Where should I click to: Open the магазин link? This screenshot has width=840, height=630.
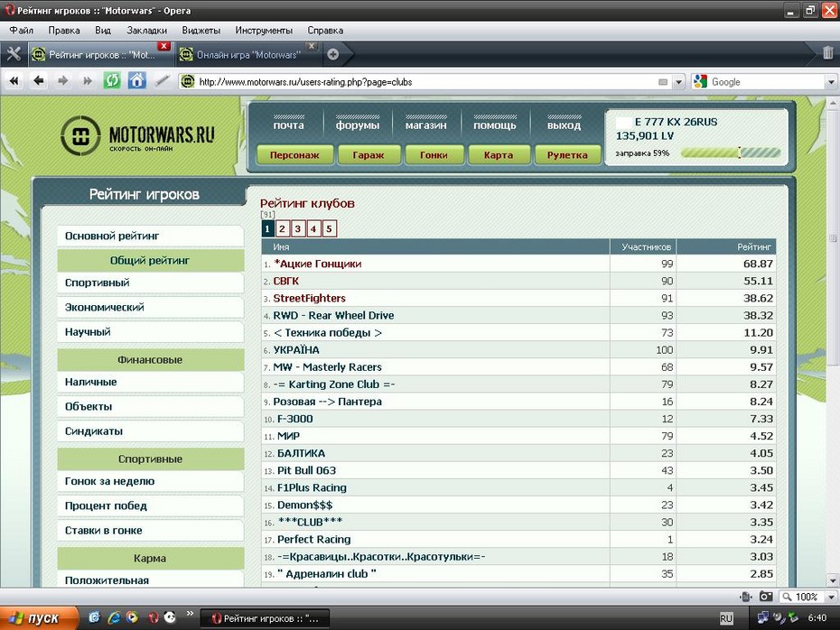coord(426,125)
